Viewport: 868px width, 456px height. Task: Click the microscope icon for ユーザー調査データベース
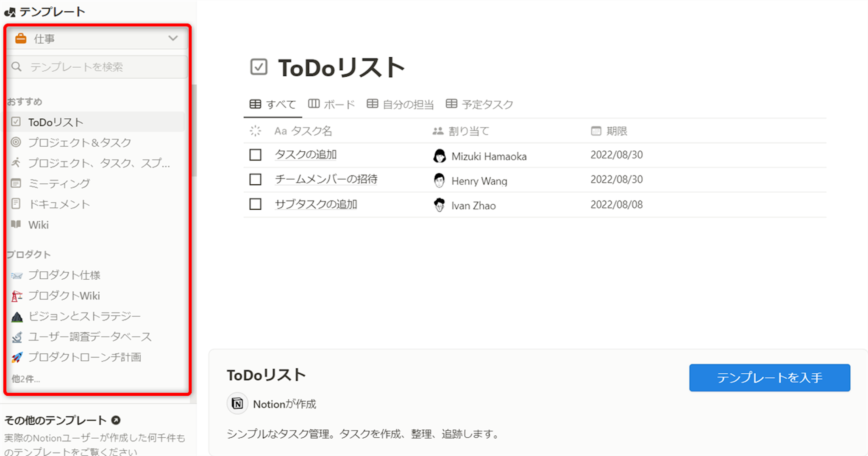click(17, 337)
